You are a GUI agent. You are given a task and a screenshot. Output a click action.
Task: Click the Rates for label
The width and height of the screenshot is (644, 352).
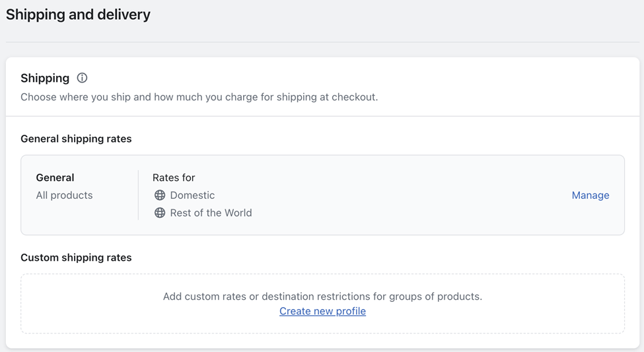point(174,178)
